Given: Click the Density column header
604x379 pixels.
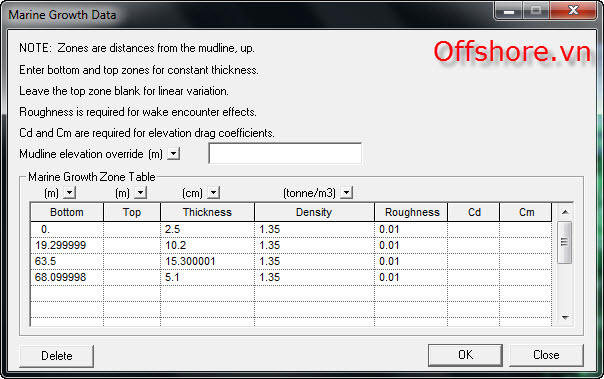Looking at the screenshot, I should coord(314,212).
